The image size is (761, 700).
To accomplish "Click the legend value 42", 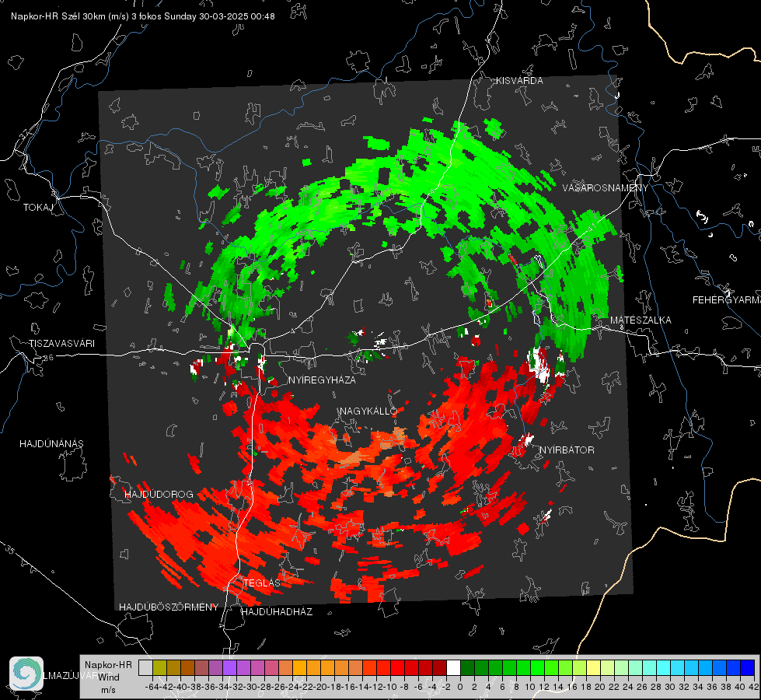I will coord(753,687).
